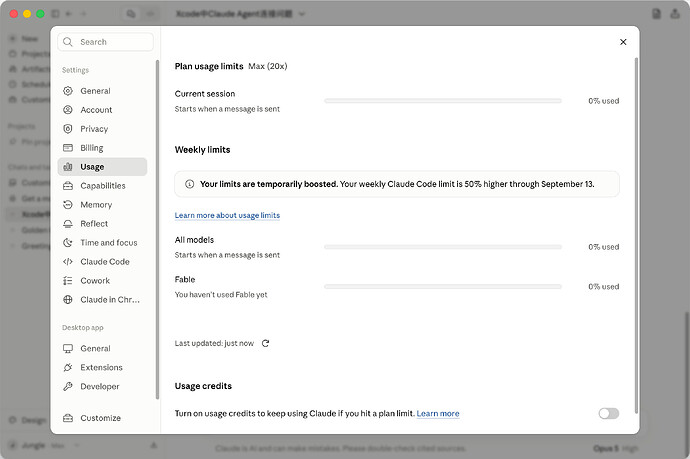Viewport: 690px width, 459px height.
Task: Click the settings content vertical scrollbar
Action: 636,235
